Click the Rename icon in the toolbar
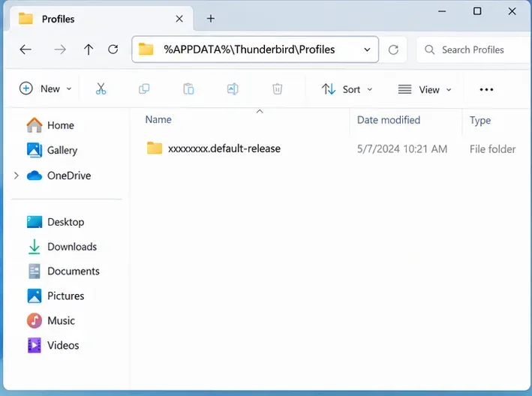 pyautogui.click(x=233, y=88)
